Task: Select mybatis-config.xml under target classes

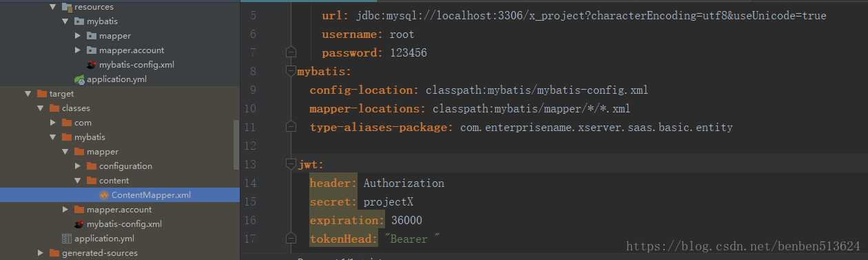Action: [124, 224]
